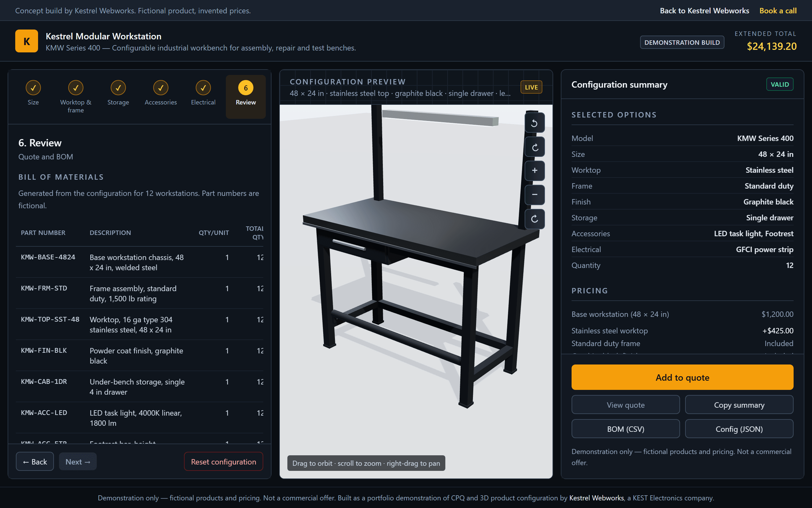Select the Review step tab
Image resolution: width=812 pixels, height=508 pixels.
[246, 97]
